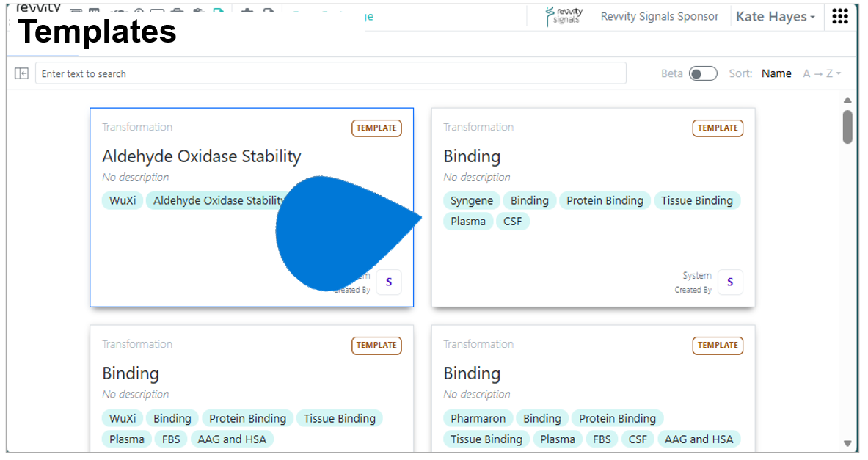Click Protein Binding tag on Syngene card
868x460 pixels.
(605, 200)
